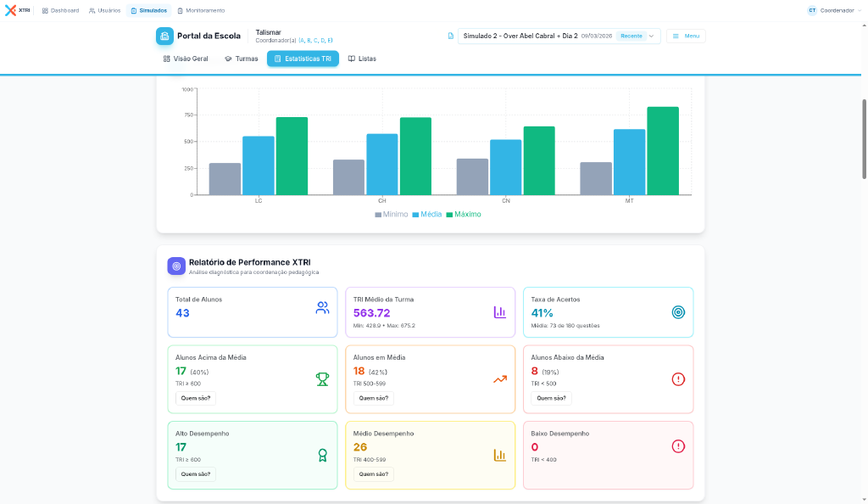This screenshot has width=868, height=504.
Task: Click Quem são? under Alunos Acima da Média
Action: tap(196, 398)
